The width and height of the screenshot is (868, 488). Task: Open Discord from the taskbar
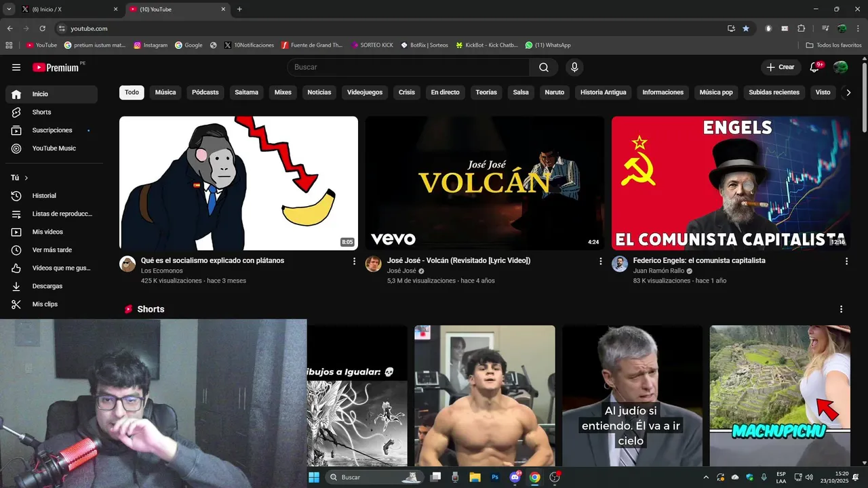515,477
